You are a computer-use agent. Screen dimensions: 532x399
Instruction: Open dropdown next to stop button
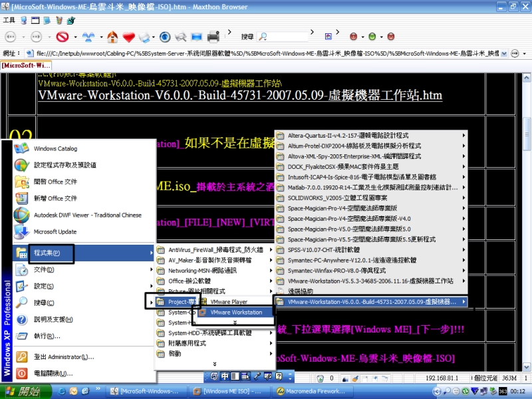75,37
